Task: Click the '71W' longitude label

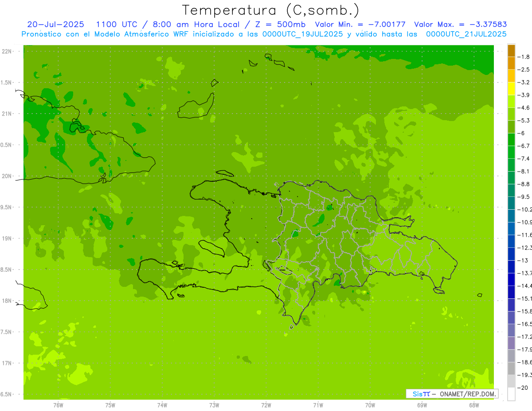Action: click(318, 405)
